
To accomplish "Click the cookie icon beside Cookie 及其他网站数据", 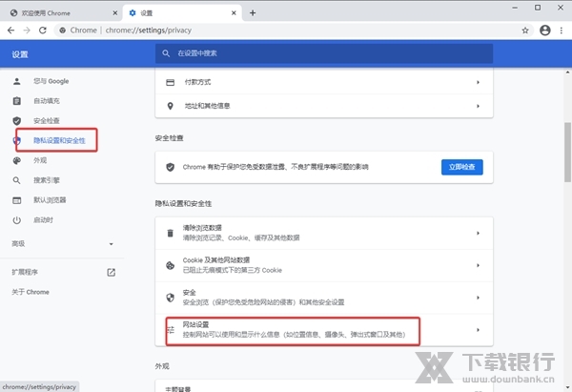I will [x=171, y=265].
